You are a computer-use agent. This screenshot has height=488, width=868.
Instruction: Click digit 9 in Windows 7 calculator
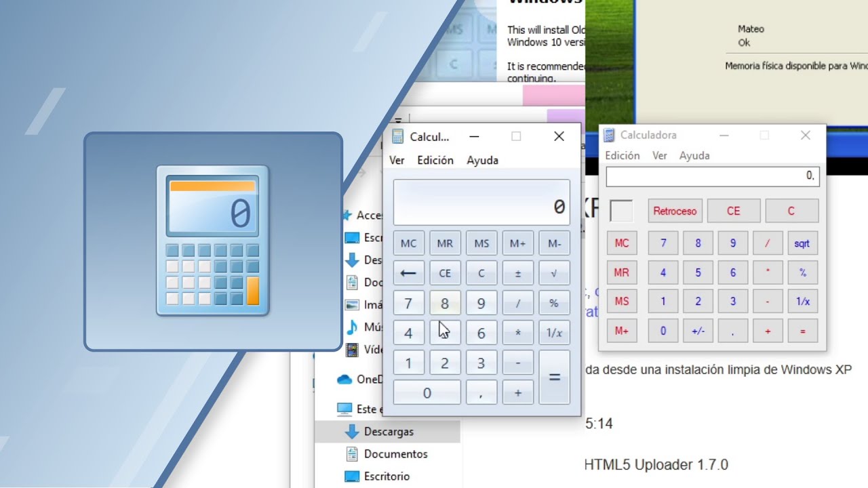(x=481, y=303)
